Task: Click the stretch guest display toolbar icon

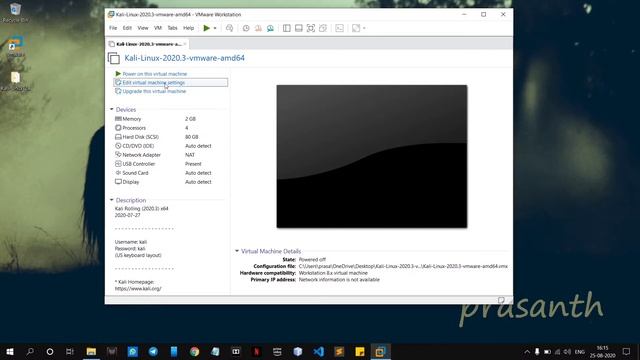Action: [x=356, y=28]
